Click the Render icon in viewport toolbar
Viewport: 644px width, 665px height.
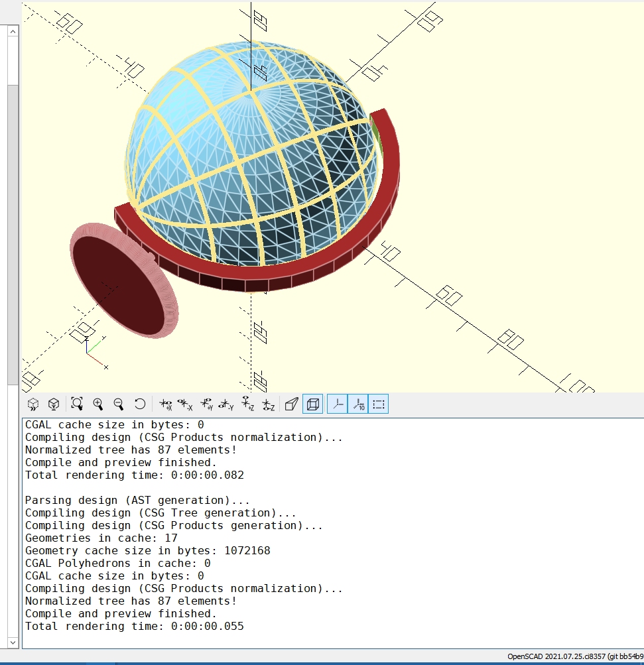coord(54,404)
